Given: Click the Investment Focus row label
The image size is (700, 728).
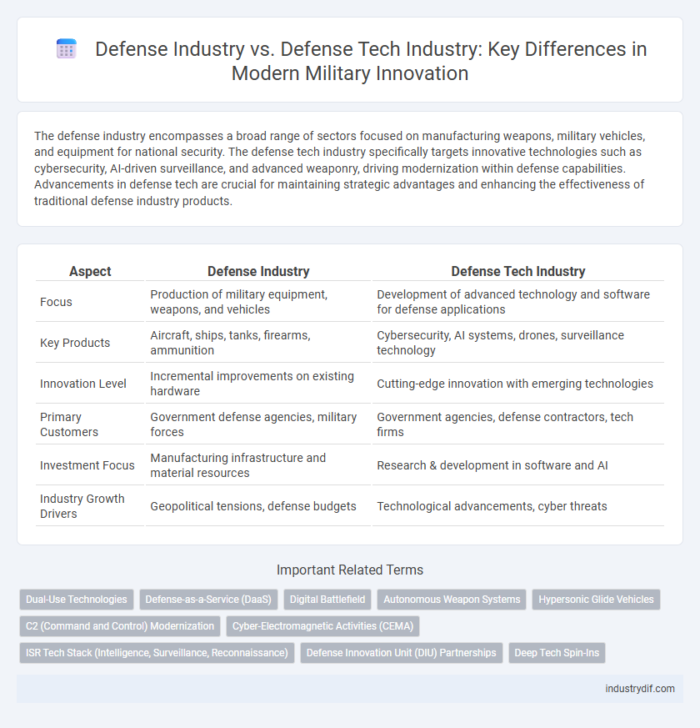Looking at the screenshot, I should (87, 465).
